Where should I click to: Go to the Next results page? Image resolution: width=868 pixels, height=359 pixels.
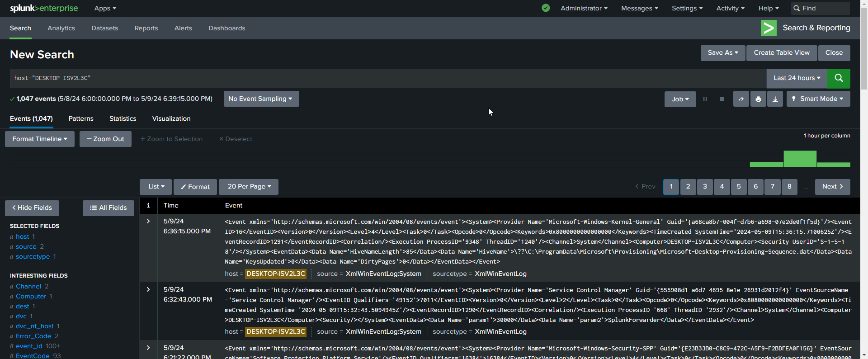[832, 187]
